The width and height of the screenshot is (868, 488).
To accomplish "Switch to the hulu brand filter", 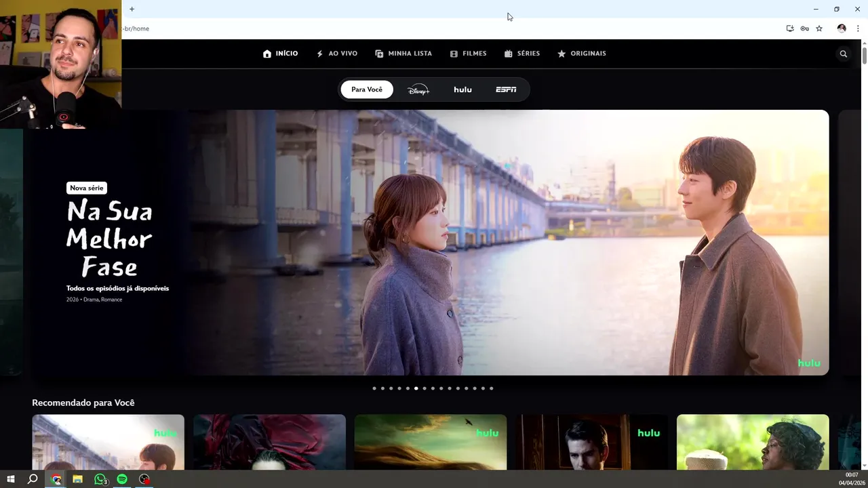I will (x=462, y=89).
